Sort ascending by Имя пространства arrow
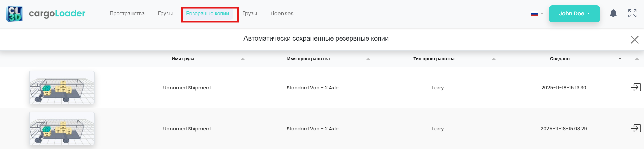Image resolution: width=644 pixels, height=149 pixels. coord(368,59)
